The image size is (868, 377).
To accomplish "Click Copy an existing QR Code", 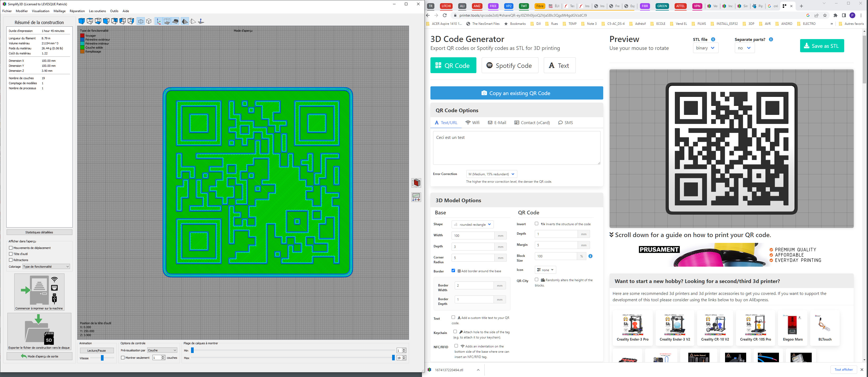I will pyautogui.click(x=517, y=93).
